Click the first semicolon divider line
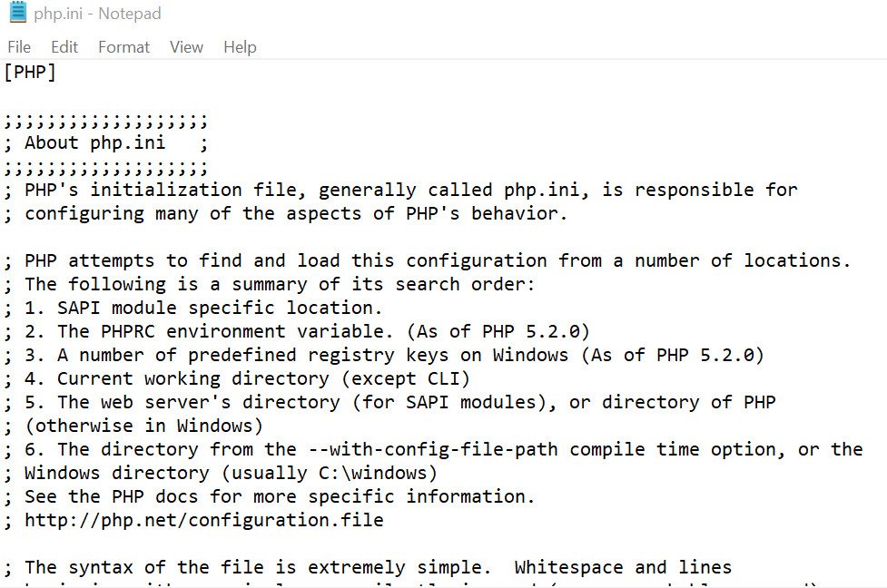Image resolution: width=887 pixels, height=588 pixels. pyautogui.click(x=106, y=122)
